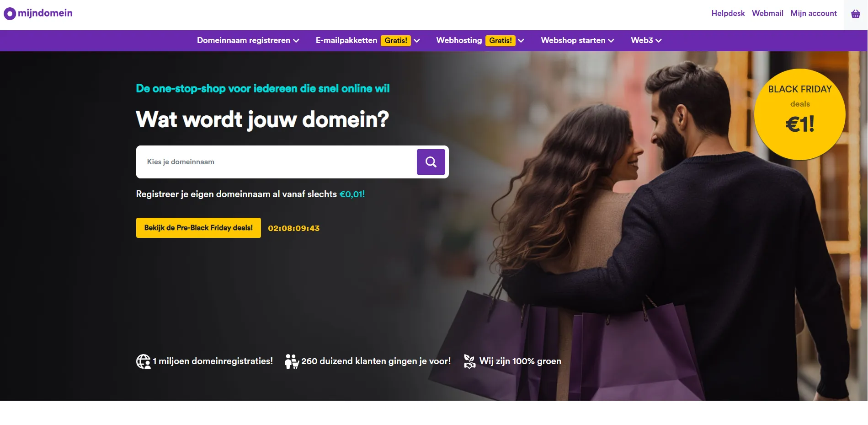The height and width of the screenshot is (425, 868).
Task: Expand the Domeinnaam registreren dropdown
Action: (x=248, y=41)
